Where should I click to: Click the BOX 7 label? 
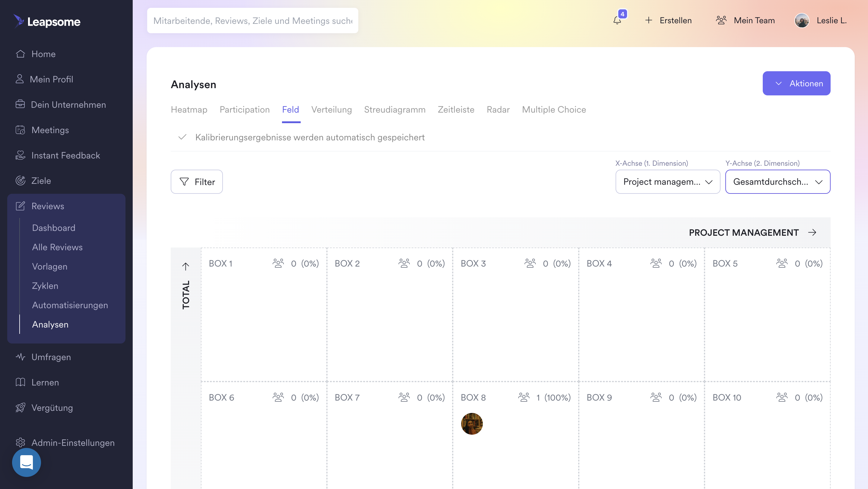pos(347,397)
